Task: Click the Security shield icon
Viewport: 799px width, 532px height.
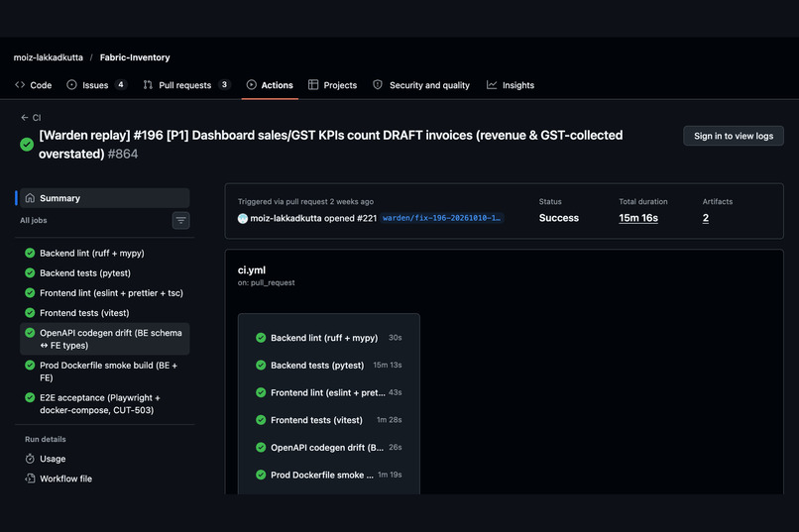Action: 378,84
